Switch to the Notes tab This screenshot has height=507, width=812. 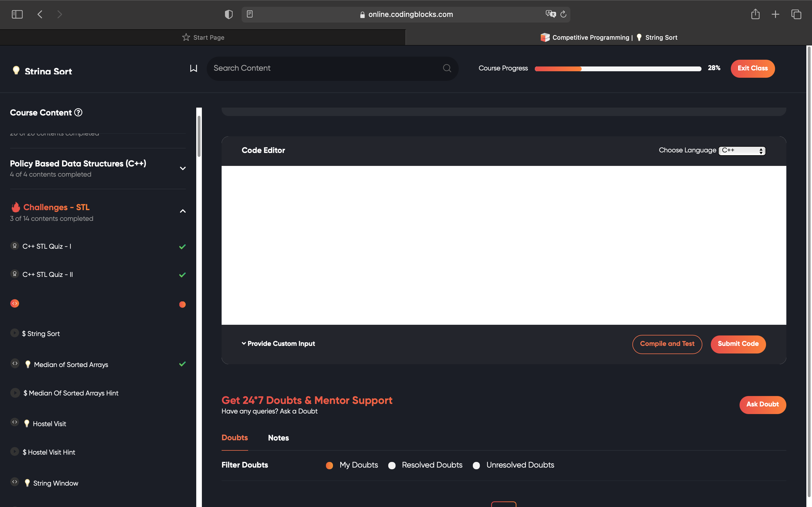pos(278,438)
